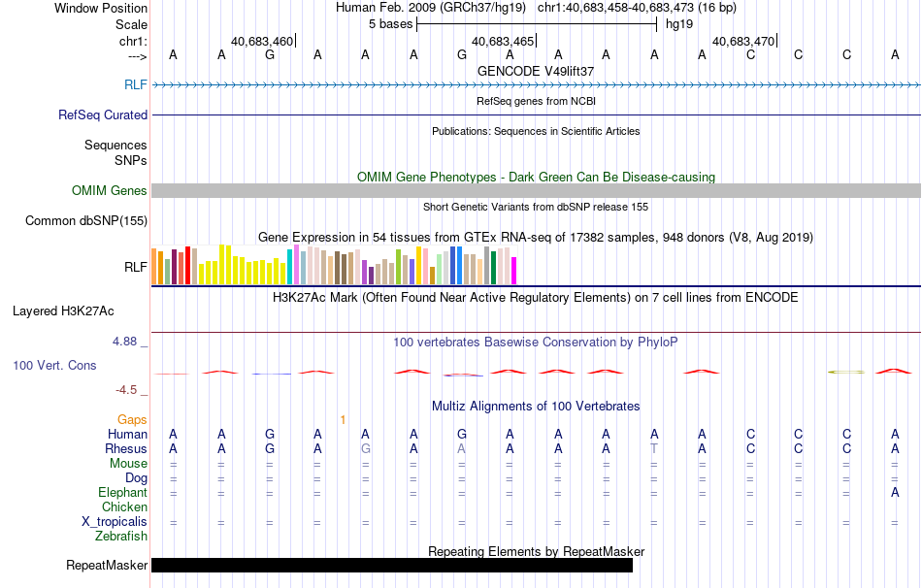Screen dimensions: 922x588
Task: Click '100 vertebrates Basewise Conservation by PhyloP' title
Action: click(x=536, y=343)
